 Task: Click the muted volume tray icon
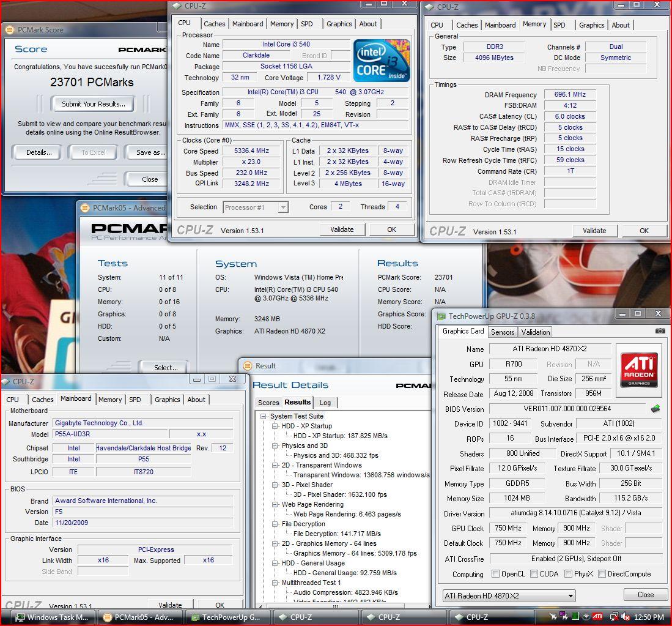click(626, 617)
